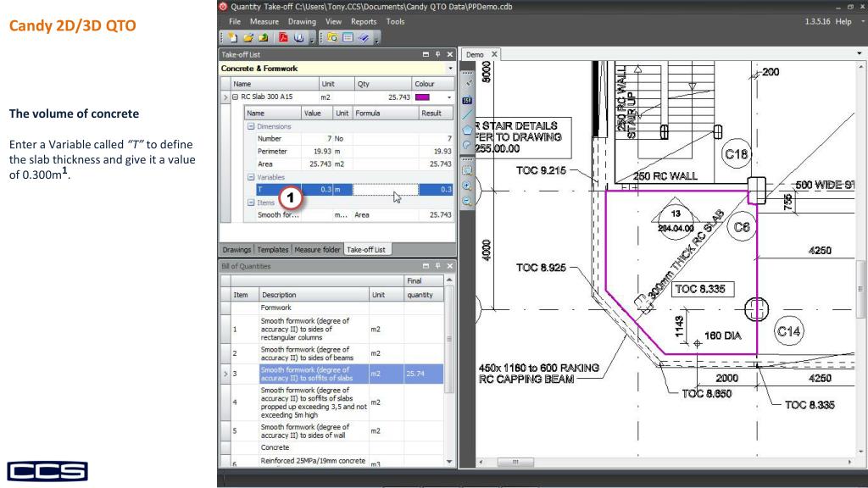Click the red PDF toolbar icon

(x=283, y=37)
